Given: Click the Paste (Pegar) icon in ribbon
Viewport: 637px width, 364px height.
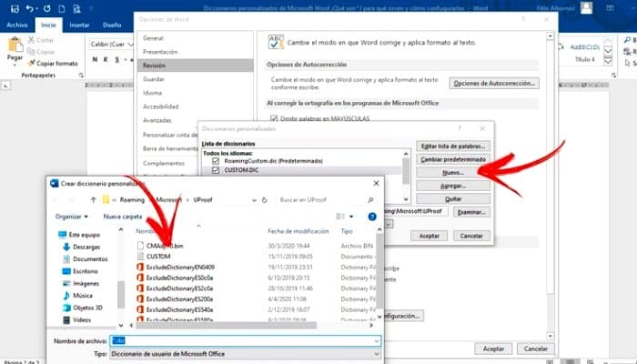Looking at the screenshot, I should [x=15, y=45].
